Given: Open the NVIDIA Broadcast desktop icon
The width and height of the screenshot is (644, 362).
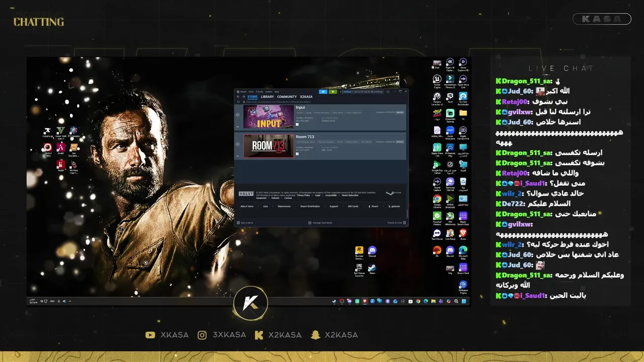Looking at the screenshot, I should point(450,199).
